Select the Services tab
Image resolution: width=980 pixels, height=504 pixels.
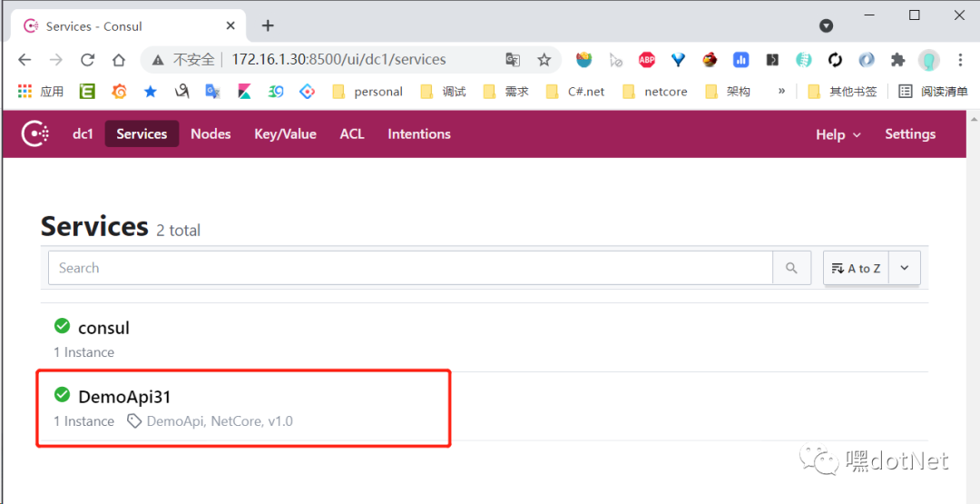tap(142, 133)
